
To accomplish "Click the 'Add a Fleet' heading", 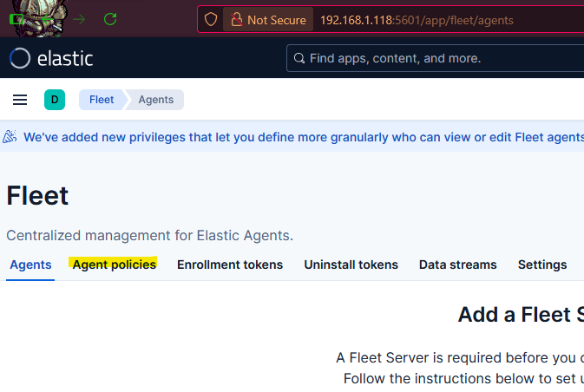I will pos(521,315).
